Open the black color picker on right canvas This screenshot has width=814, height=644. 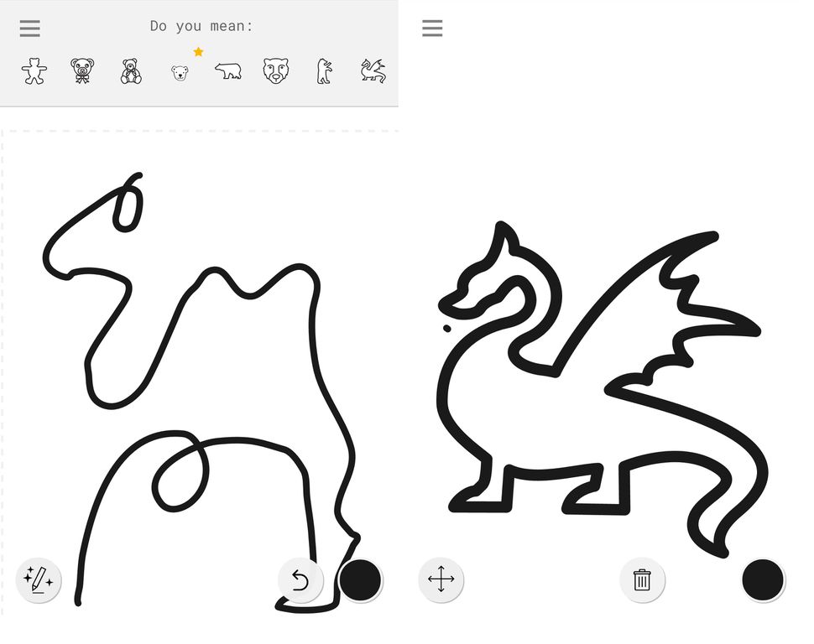click(x=763, y=579)
